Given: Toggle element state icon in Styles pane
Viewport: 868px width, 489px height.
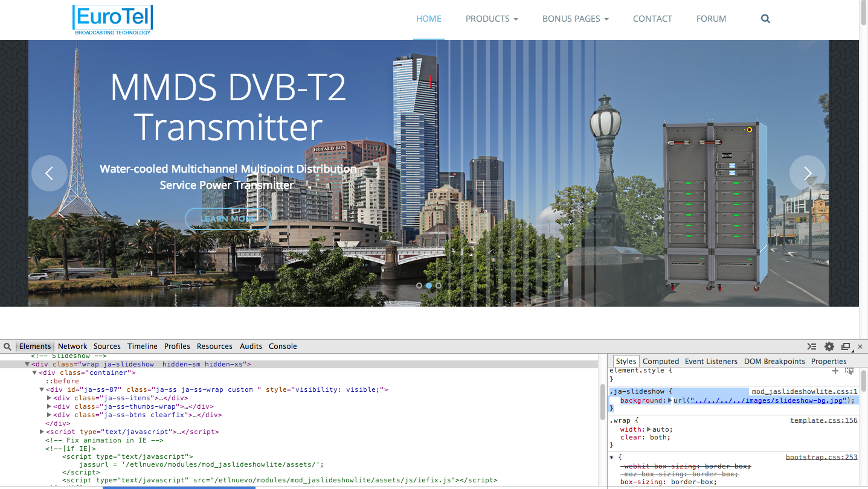Looking at the screenshot, I should click(x=849, y=371).
